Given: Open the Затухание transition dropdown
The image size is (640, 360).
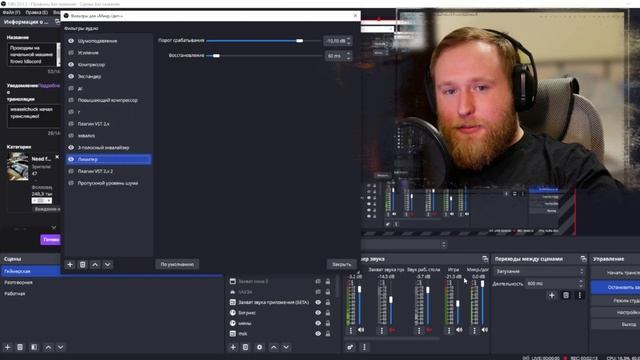Looking at the screenshot, I should [539, 271].
